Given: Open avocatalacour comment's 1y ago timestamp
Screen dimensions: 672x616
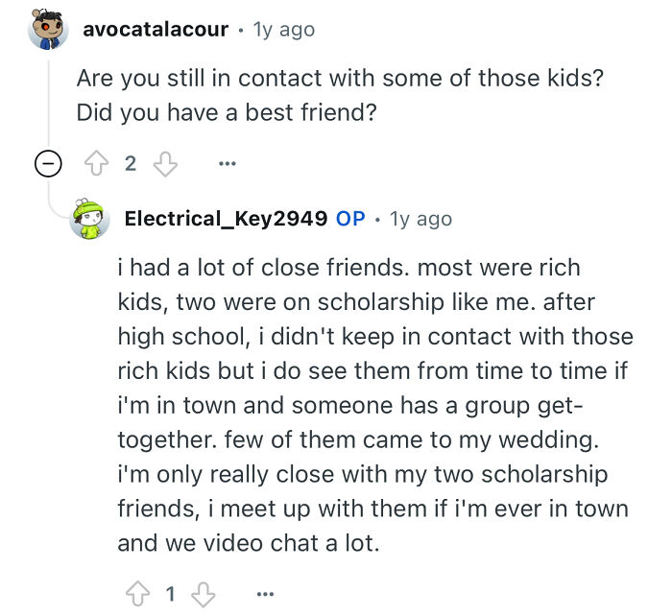Looking at the screenshot, I should pyautogui.click(x=283, y=29).
